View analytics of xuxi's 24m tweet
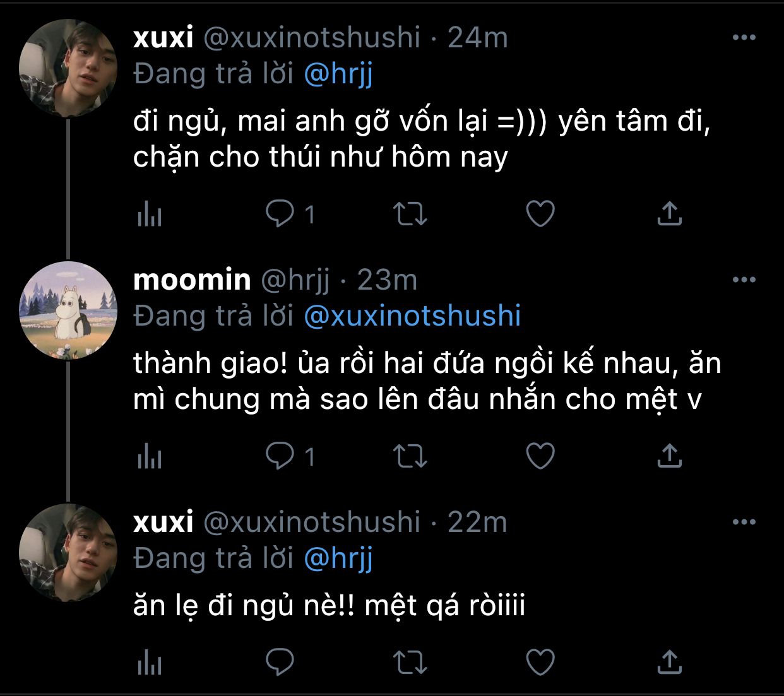 [x=150, y=215]
